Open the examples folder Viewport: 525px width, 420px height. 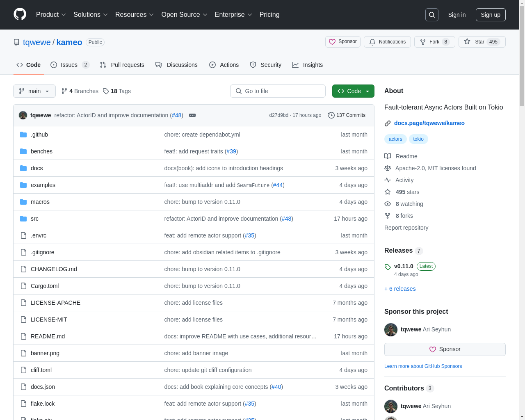[43, 185]
